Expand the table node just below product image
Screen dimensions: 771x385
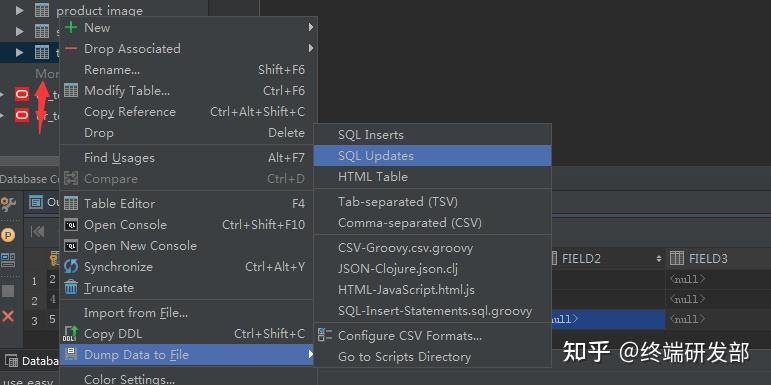coord(20,31)
